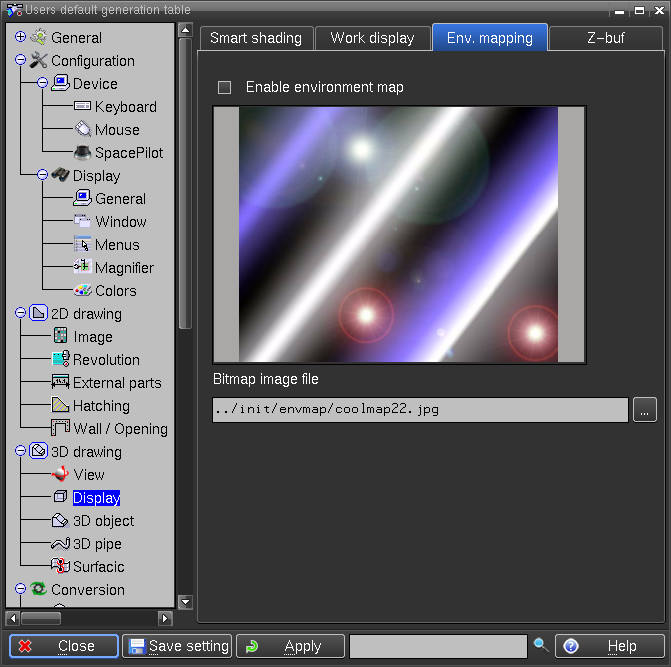
Task: Click the Save setting button
Action: [x=177, y=646]
